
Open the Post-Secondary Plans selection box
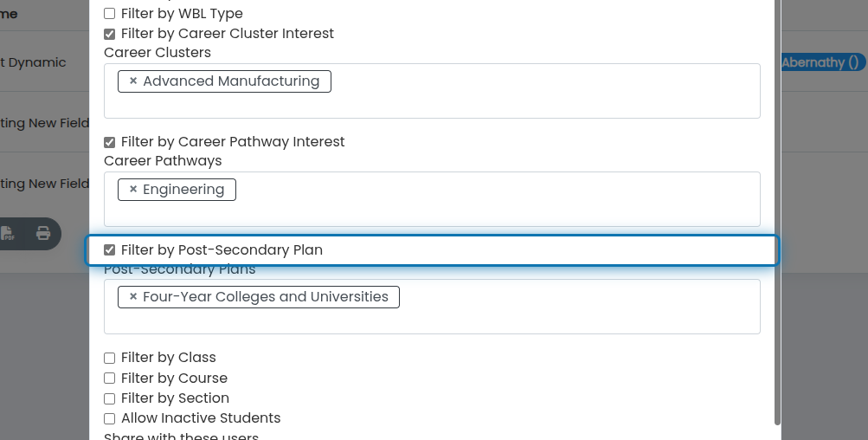432,307
